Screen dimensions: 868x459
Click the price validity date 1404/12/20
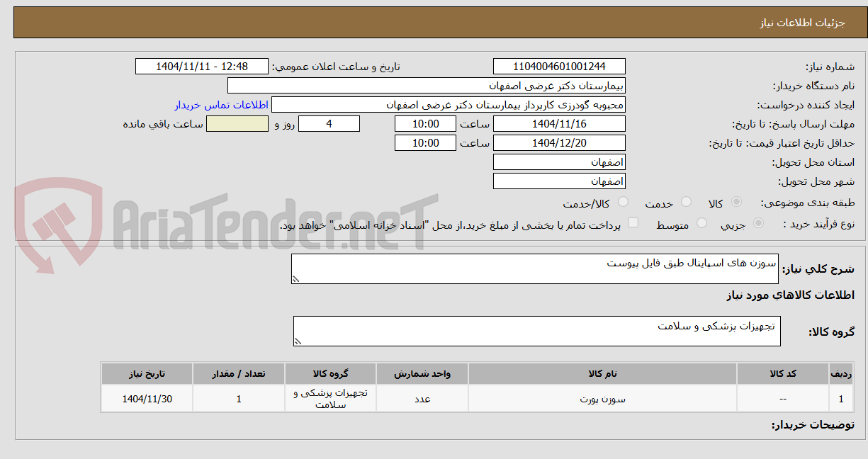pos(560,143)
